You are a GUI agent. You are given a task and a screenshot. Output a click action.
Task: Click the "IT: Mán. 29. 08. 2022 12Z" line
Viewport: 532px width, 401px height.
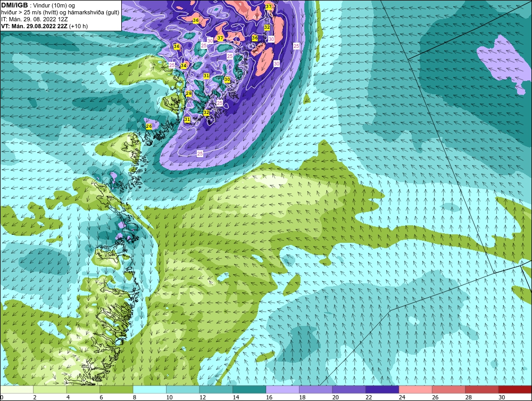tap(35, 19)
